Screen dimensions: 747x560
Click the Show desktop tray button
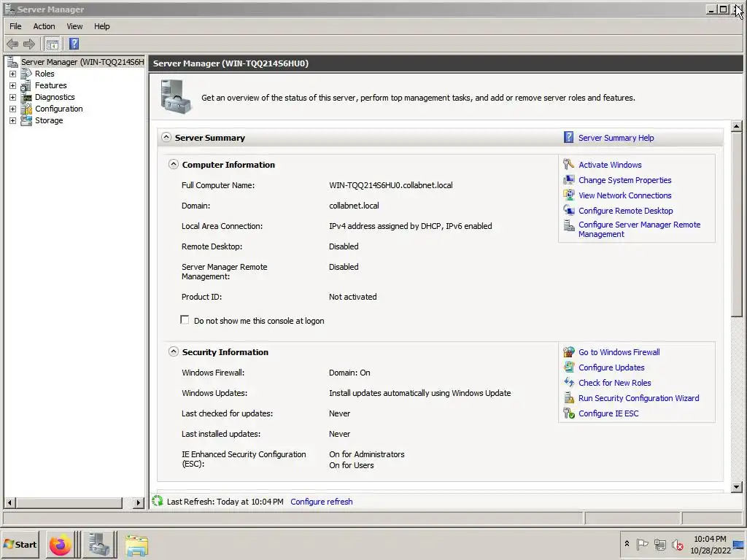(738, 544)
